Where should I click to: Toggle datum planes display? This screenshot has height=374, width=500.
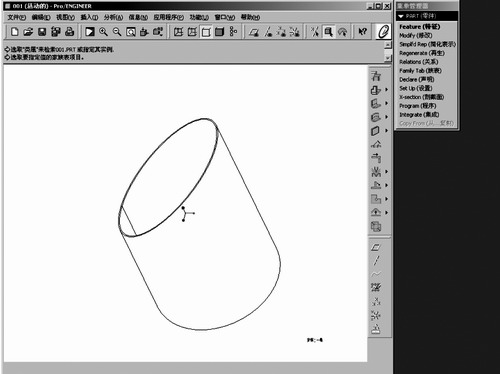click(x=254, y=32)
